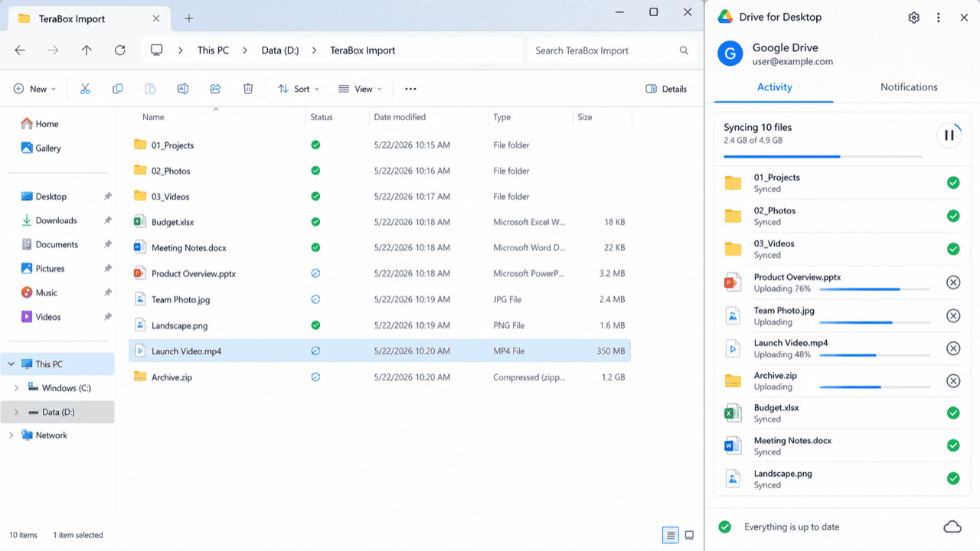Click the Google account avatar G
The height and width of the screenshot is (551, 980).
(x=730, y=54)
